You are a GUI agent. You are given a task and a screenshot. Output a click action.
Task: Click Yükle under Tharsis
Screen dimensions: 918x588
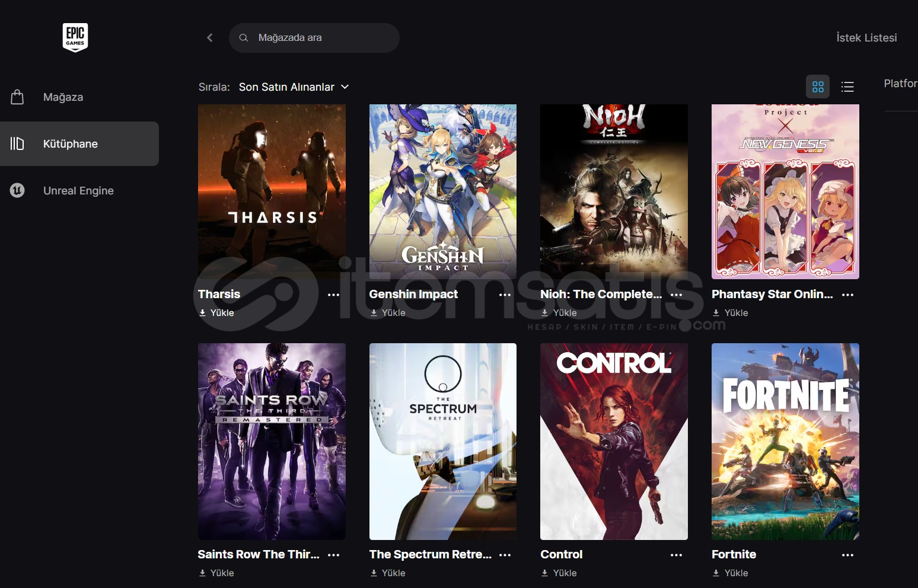coord(216,312)
